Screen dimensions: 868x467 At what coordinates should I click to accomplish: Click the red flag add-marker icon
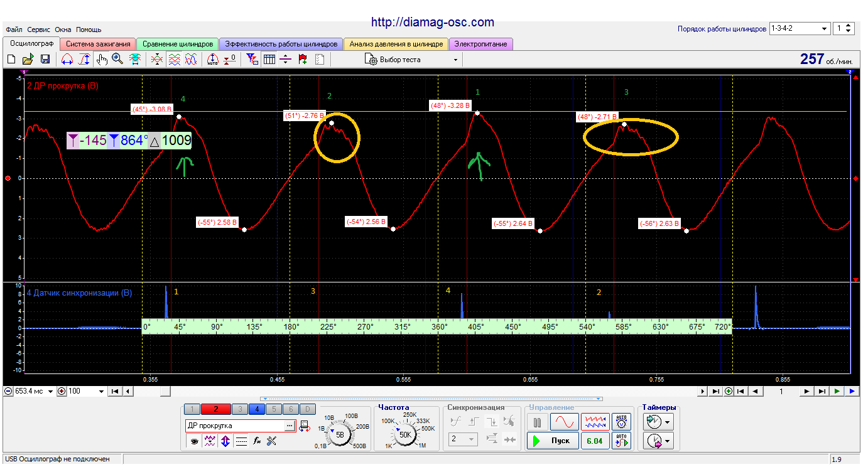click(303, 60)
